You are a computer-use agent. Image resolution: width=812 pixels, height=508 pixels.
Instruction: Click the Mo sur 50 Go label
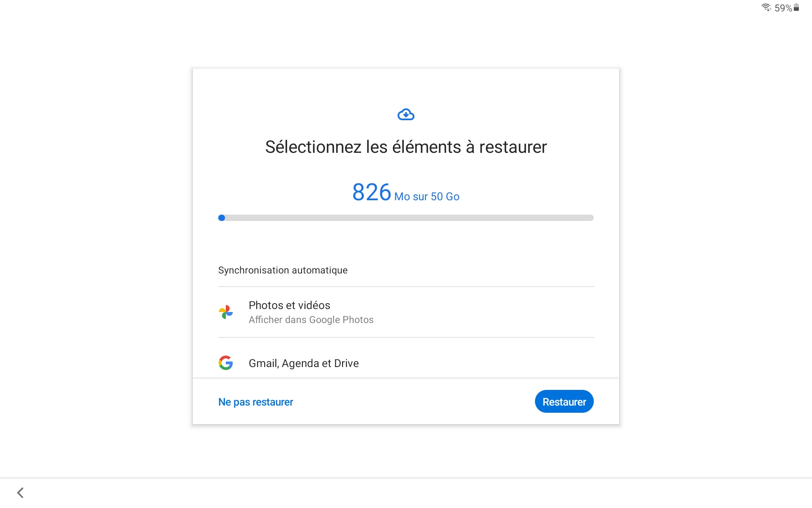[427, 196]
